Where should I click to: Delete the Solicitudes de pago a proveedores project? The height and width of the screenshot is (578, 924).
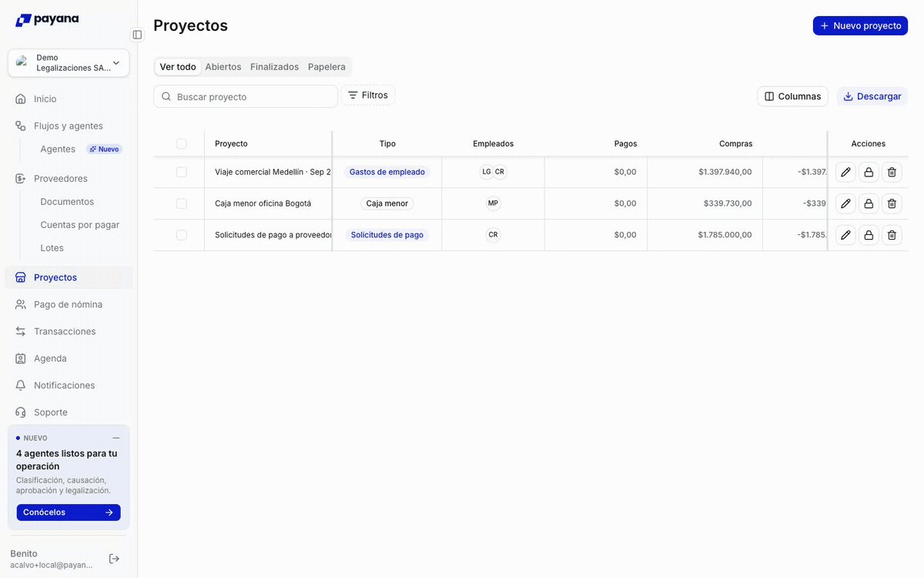coord(892,234)
